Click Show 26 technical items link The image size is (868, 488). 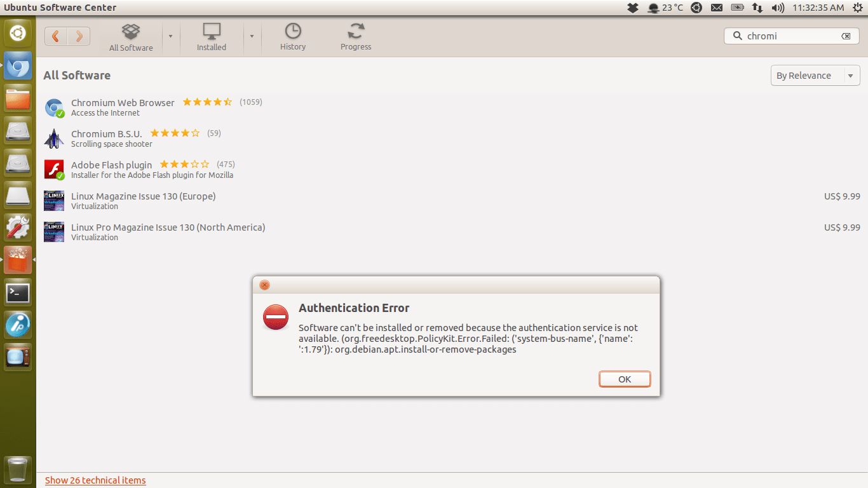(x=95, y=480)
